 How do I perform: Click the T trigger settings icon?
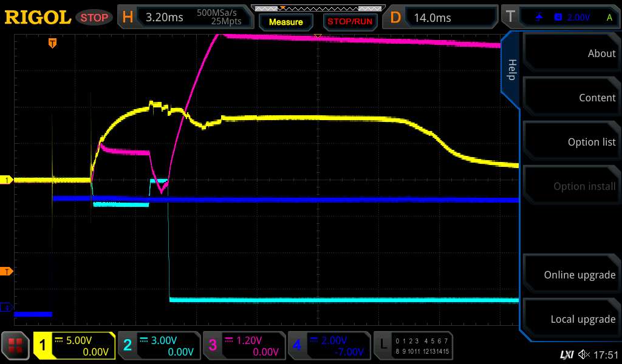pyautogui.click(x=510, y=17)
